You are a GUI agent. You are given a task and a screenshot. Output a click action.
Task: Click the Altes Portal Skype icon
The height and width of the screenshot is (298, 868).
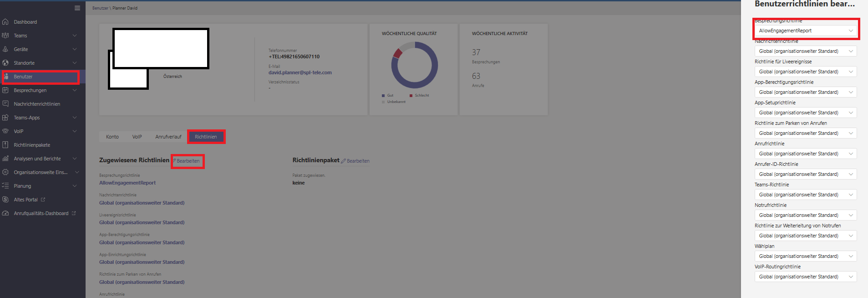point(5,200)
